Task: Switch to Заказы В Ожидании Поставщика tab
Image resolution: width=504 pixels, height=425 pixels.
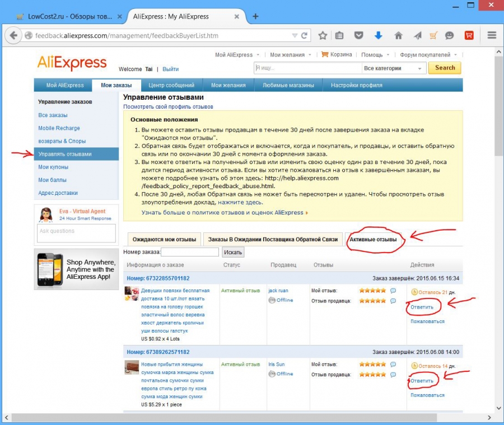Action: pos(273,240)
